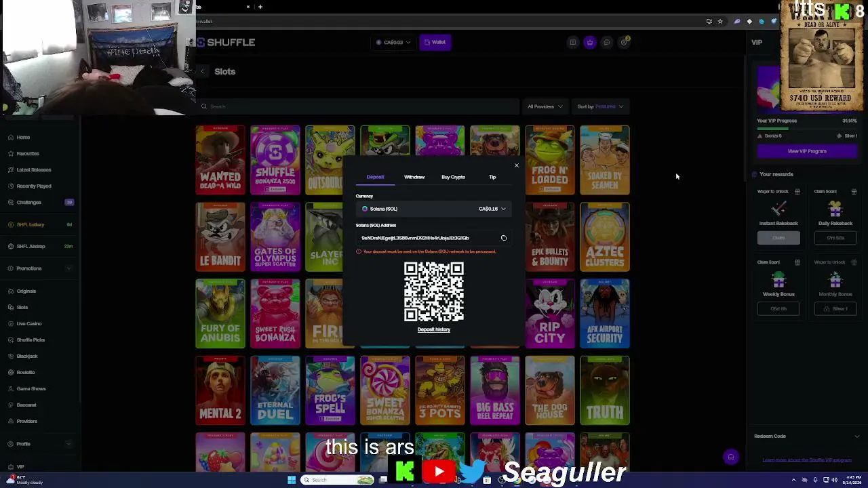868x488 pixels.
Task: Click the Claim button under Instant Rakeback
Action: coord(778,238)
